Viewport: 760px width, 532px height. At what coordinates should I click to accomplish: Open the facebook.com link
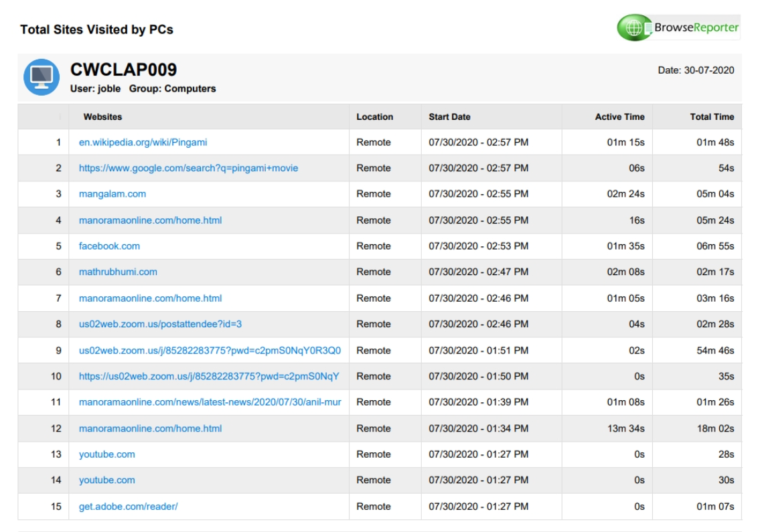[x=110, y=246]
